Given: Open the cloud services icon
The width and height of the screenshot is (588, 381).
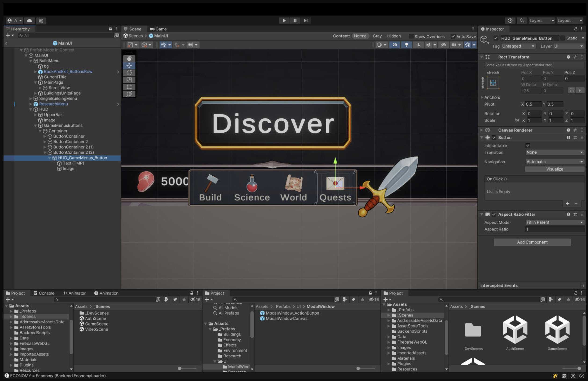Looking at the screenshot, I should coord(29,21).
